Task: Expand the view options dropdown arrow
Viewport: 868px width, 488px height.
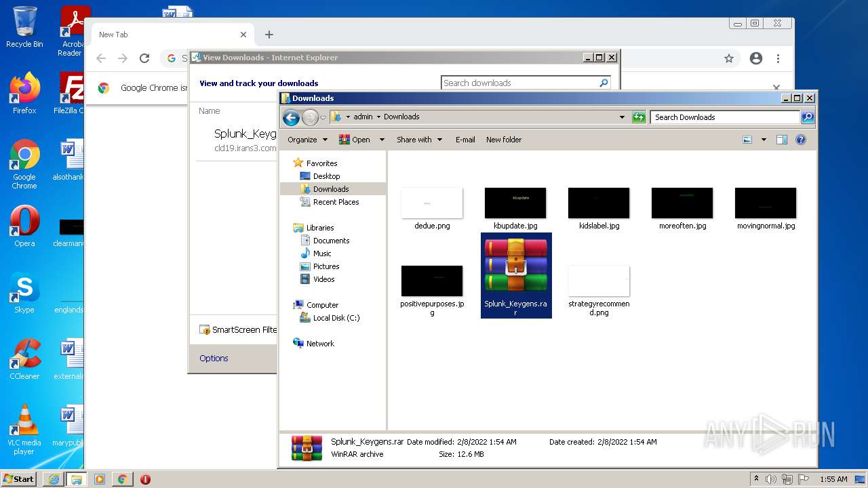Action: [764, 140]
